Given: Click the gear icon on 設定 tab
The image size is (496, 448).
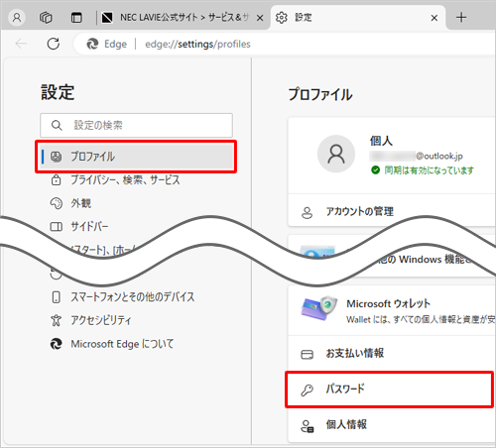Looking at the screenshot, I should (x=282, y=18).
